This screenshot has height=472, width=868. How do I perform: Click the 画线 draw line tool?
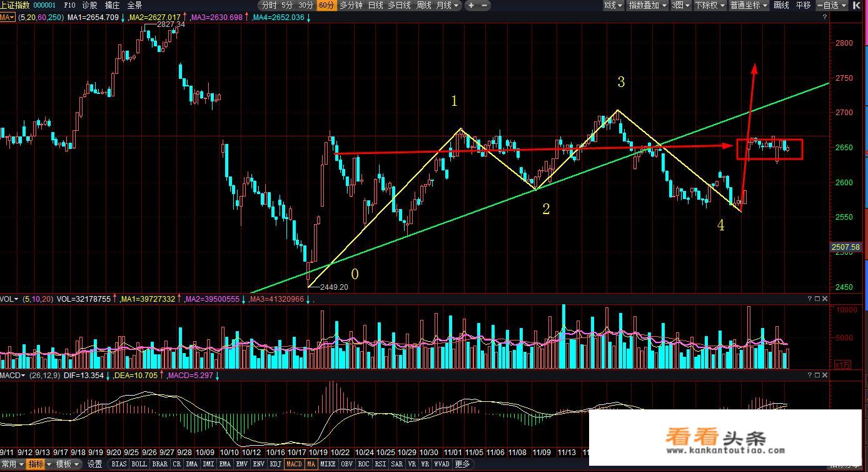point(781,5)
